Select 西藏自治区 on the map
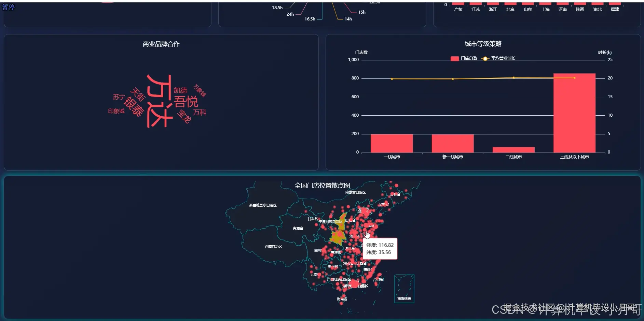Screen dimensions: 644x321 (273, 247)
